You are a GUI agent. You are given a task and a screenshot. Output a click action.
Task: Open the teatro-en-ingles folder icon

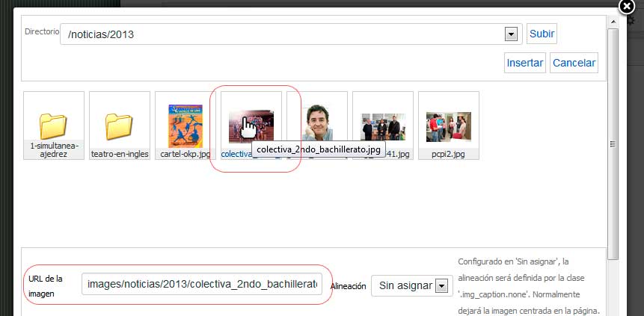120,126
